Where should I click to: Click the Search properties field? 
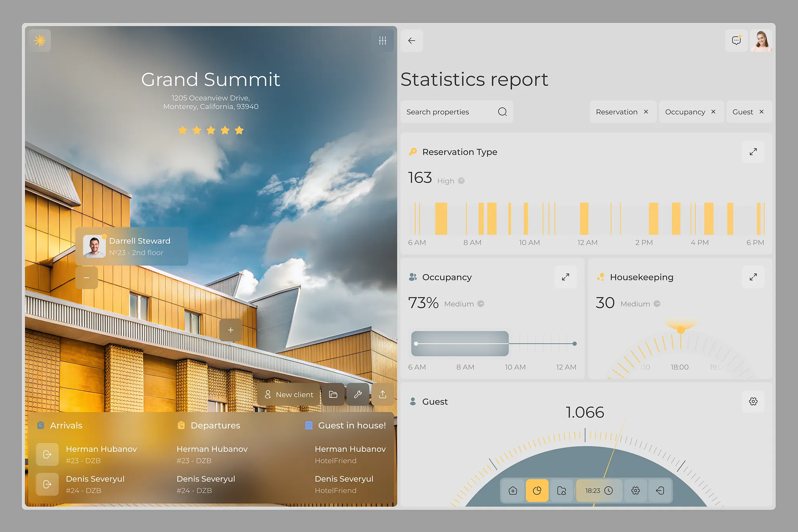pyautogui.click(x=457, y=112)
